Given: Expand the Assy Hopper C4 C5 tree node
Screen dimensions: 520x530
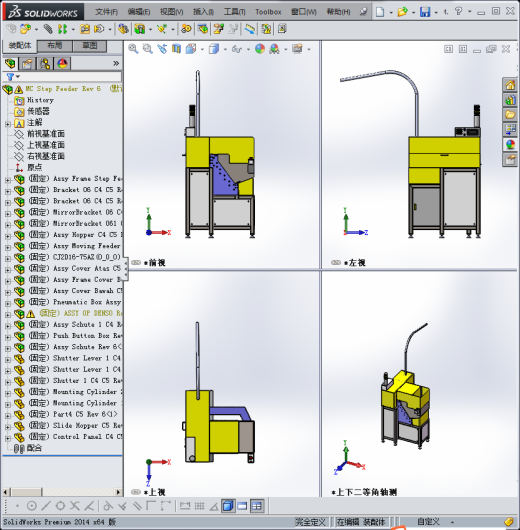Looking at the screenshot, I should [x=8, y=236].
